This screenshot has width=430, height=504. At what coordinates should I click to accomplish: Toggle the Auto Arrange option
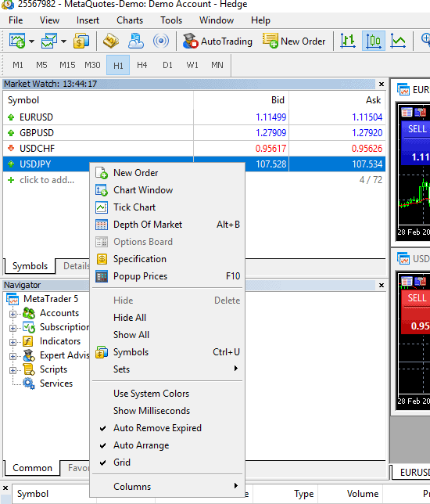click(x=167, y=445)
